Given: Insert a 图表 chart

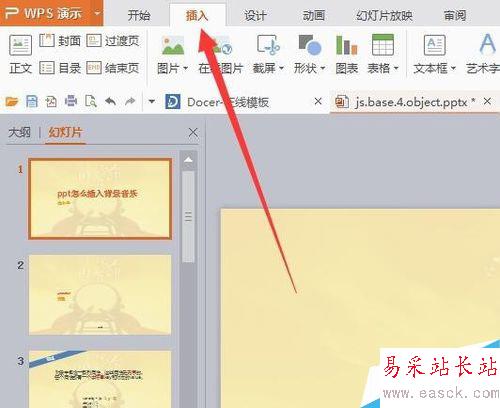Looking at the screenshot, I should [x=347, y=54].
